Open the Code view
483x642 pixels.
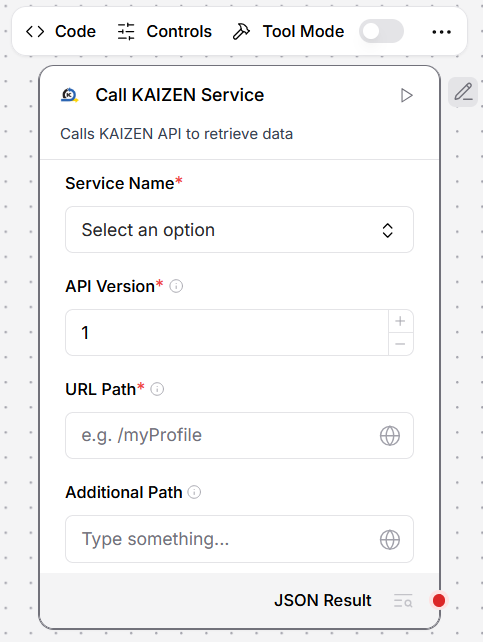61,32
